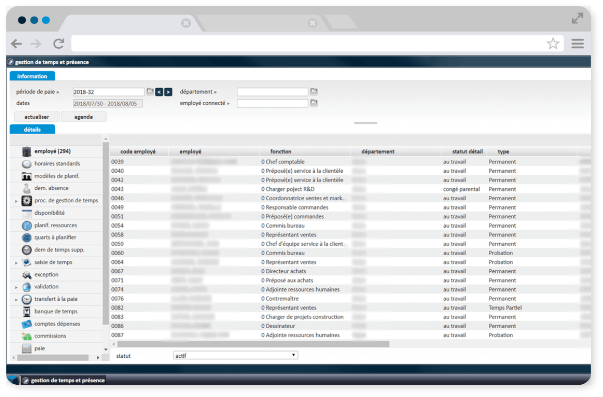
Task: Click the horizontal scrollbar under the employee table
Action: pyautogui.click(x=253, y=344)
